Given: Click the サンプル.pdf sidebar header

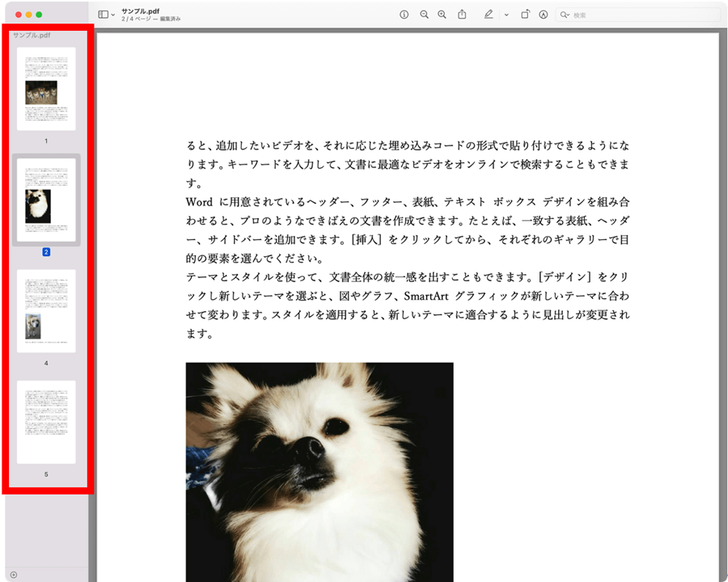Looking at the screenshot, I should tap(32, 36).
